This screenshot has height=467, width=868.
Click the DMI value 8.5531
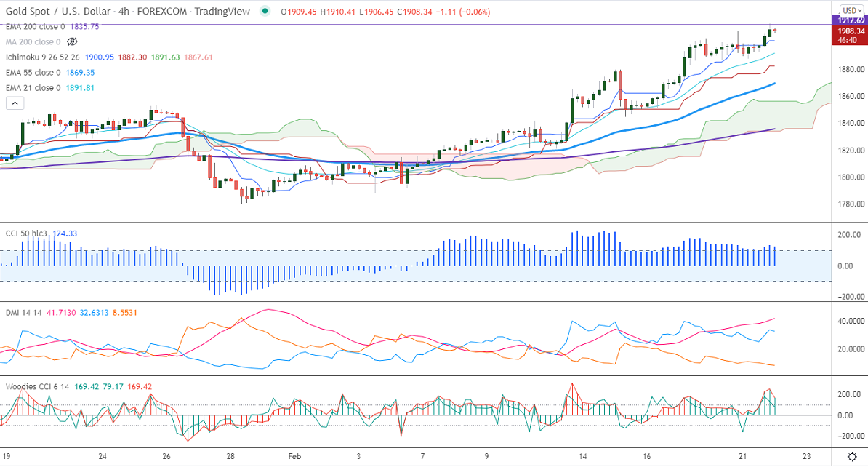click(124, 313)
